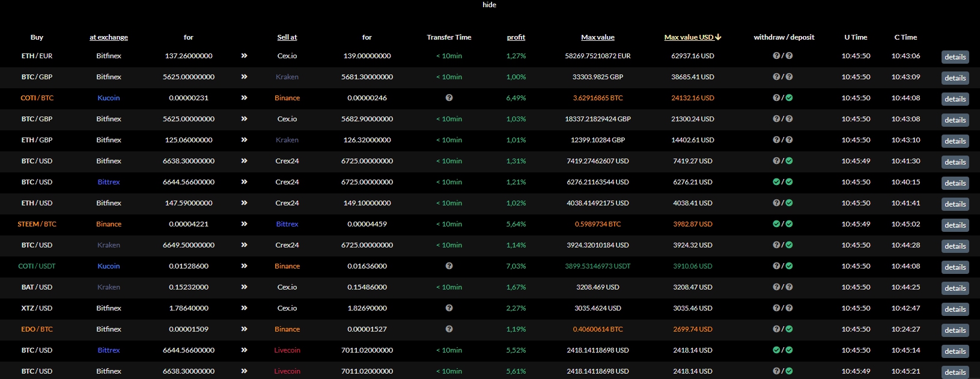980x379 pixels.
Task: Click Kraken buy exchange in BAT/USD row
Action: pos(109,287)
